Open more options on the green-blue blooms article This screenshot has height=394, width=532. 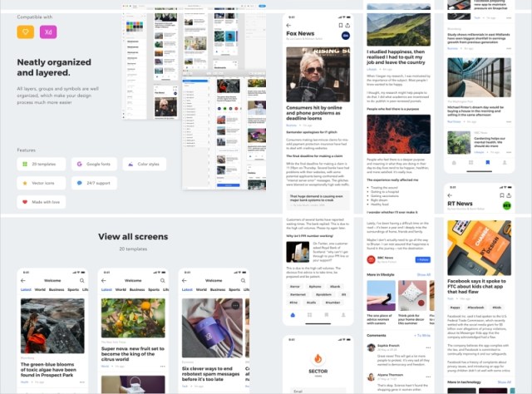81,382
